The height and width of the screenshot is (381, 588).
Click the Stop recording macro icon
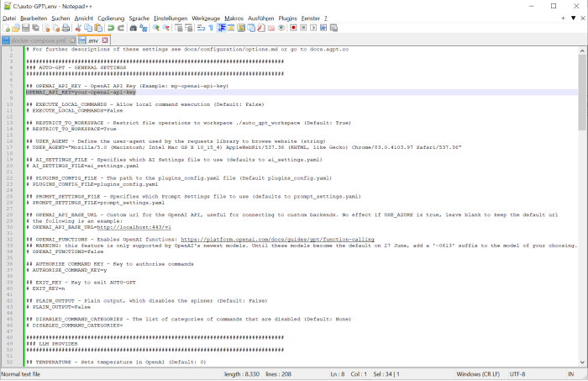click(x=304, y=28)
